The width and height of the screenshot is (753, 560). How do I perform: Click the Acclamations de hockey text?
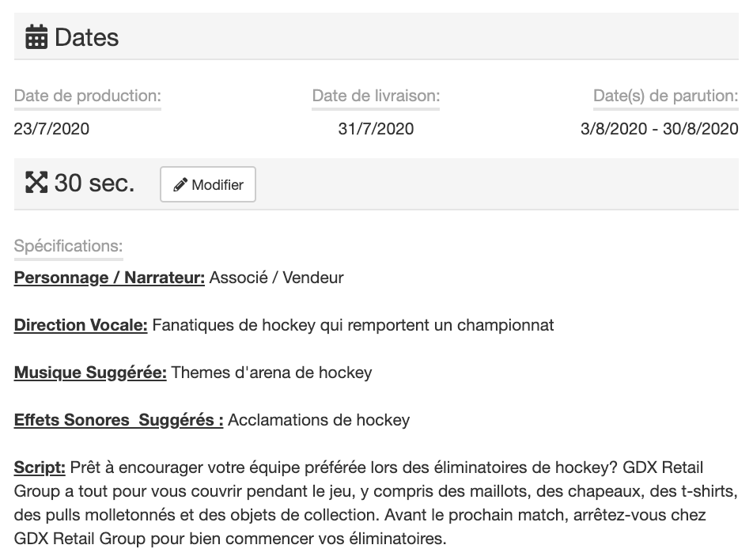pyautogui.click(x=319, y=420)
